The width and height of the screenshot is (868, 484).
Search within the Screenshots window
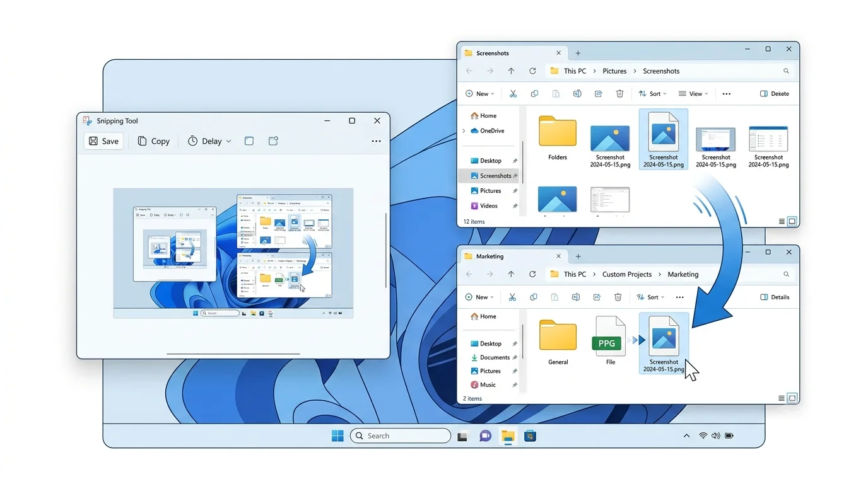786,71
